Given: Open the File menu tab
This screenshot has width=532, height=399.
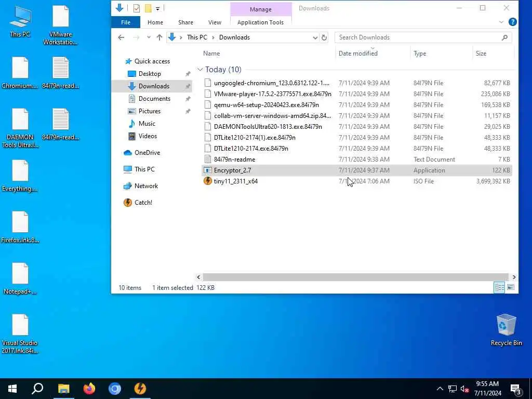Looking at the screenshot, I should click(x=126, y=22).
